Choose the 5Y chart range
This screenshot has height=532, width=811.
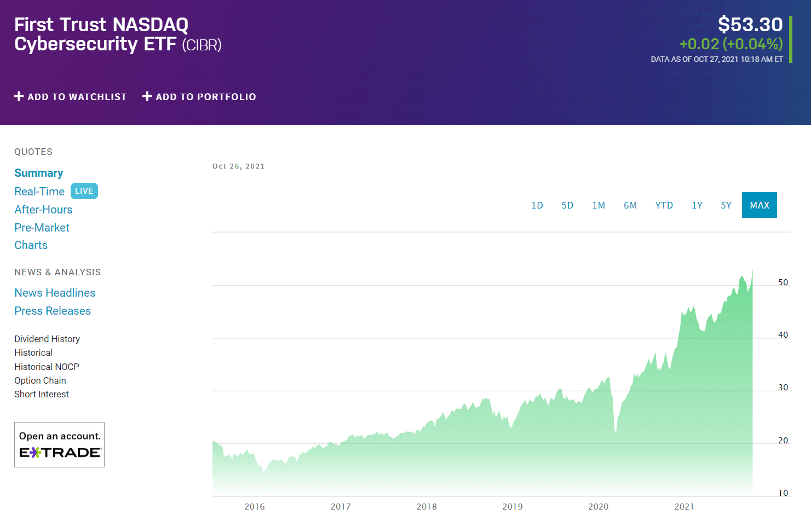tap(726, 205)
